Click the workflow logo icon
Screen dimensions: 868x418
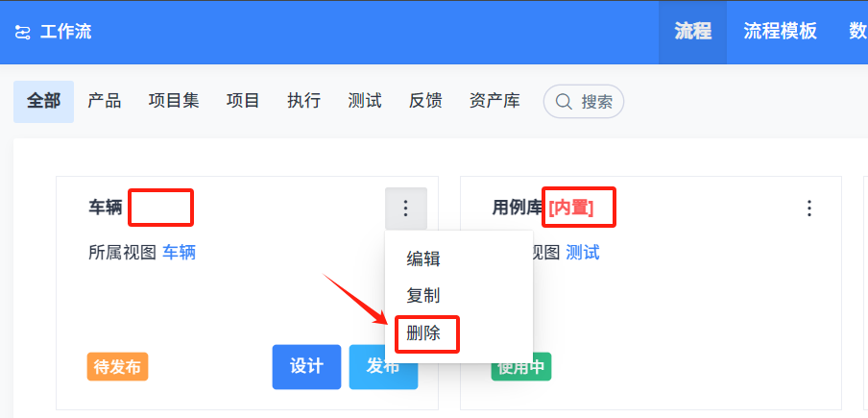click(x=22, y=32)
